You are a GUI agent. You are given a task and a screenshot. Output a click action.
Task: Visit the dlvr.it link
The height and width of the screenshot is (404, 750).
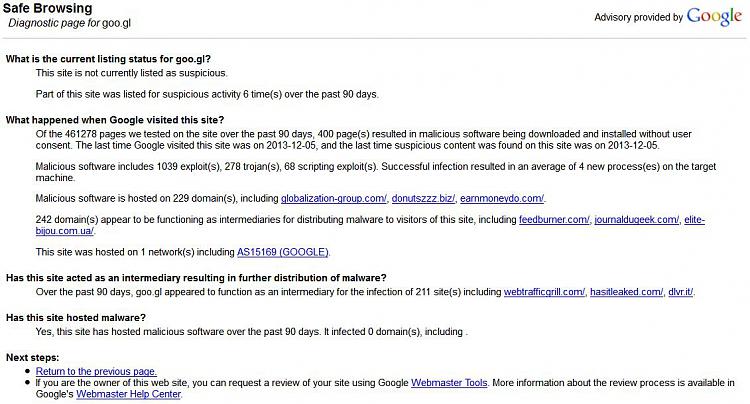(680, 292)
